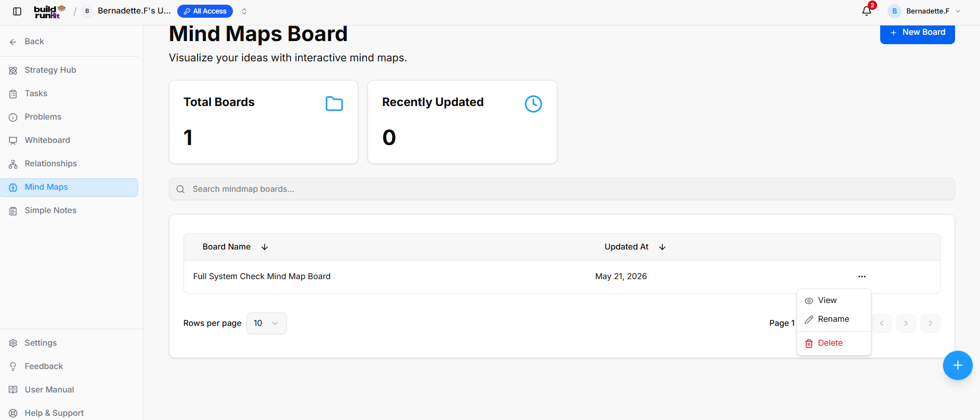Click the blue floating plus button
The height and width of the screenshot is (420, 980).
tap(958, 365)
